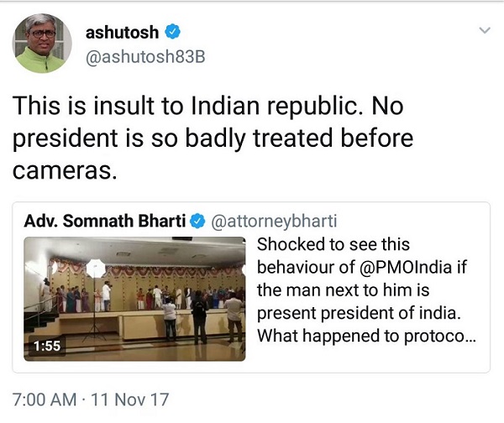Screen dimensions: 504x423
Task: Visit the @ashutosh83B handle
Action: [x=146, y=59]
